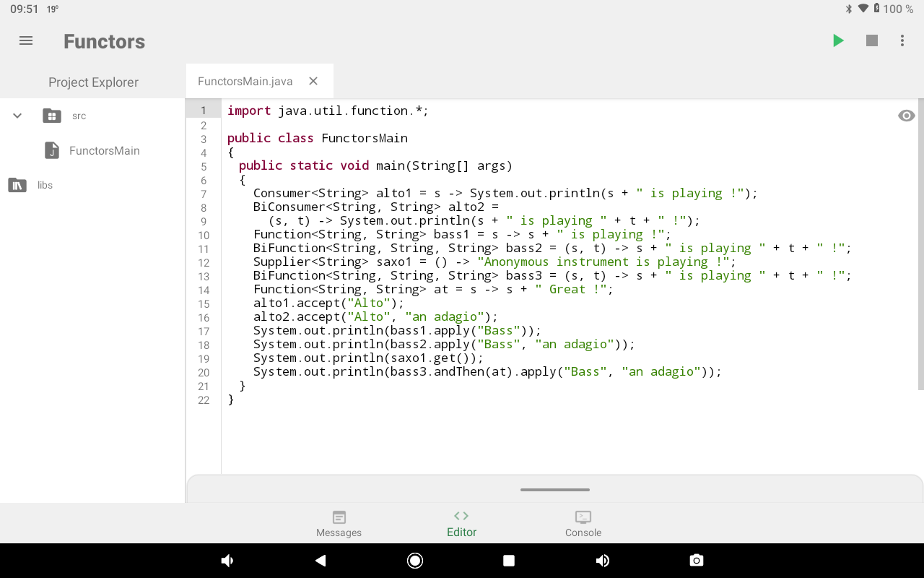Open the three-dot overflow menu
Image resolution: width=924 pixels, height=578 pixels.
point(902,41)
